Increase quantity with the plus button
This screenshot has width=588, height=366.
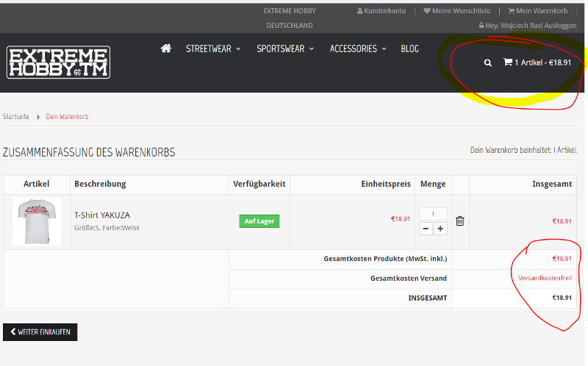[440, 229]
